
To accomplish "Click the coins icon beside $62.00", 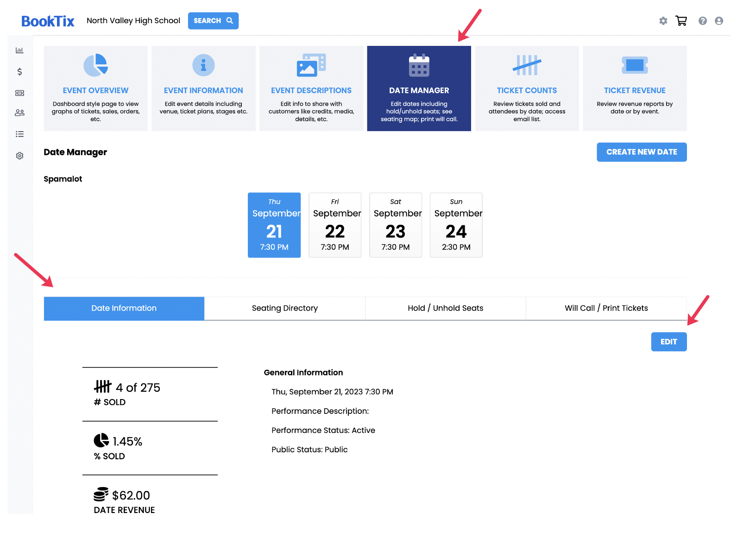I will pos(101,494).
